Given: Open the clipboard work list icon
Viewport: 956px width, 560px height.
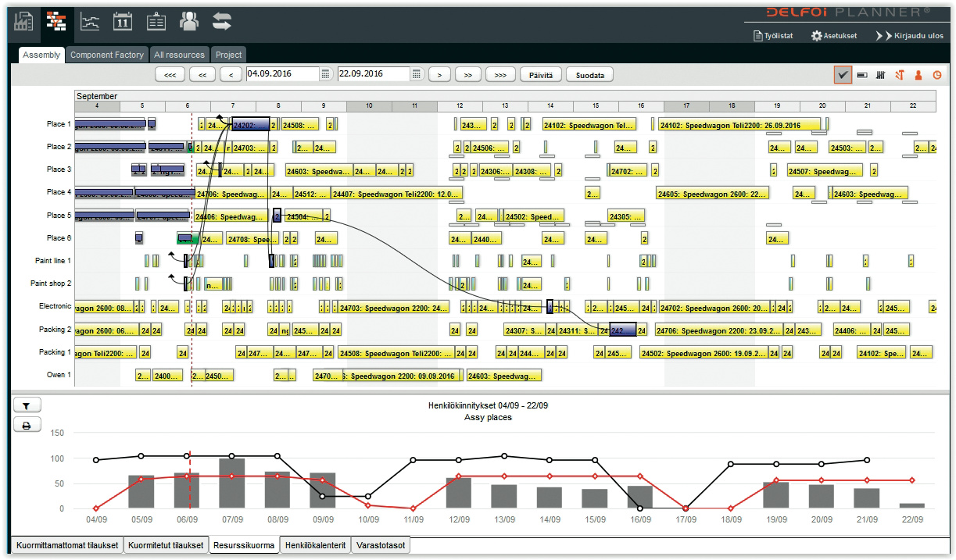Looking at the screenshot, I should (156, 22).
